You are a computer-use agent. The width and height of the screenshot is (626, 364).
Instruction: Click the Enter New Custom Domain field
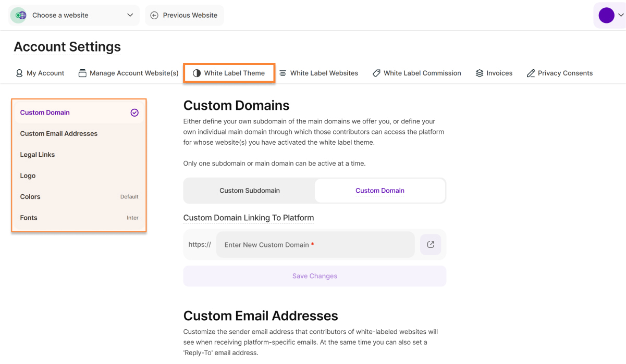tap(315, 245)
